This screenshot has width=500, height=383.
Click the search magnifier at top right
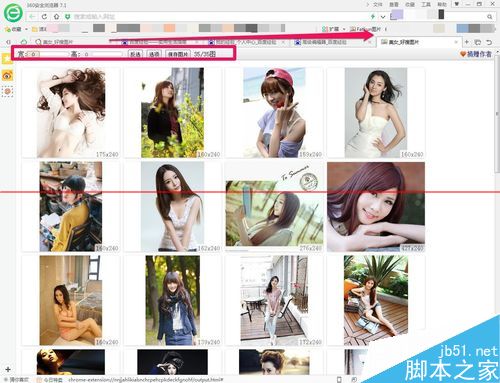point(489,16)
